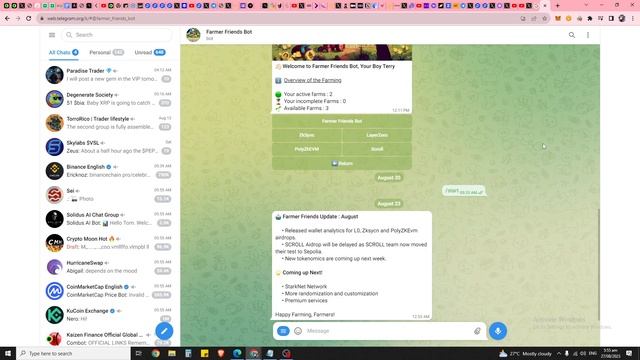Start a voice message with the microphone button
Image resolution: width=640 pixels, height=360 pixels.
point(498,331)
